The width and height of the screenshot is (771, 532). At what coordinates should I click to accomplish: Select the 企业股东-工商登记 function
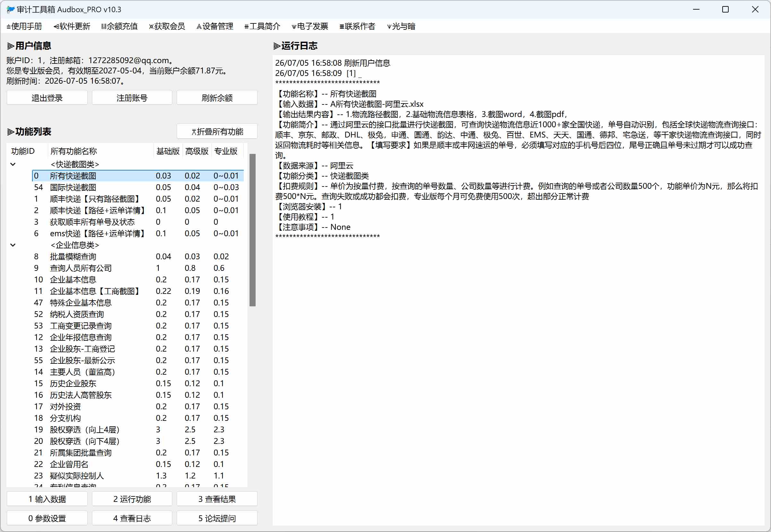pos(138,349)
